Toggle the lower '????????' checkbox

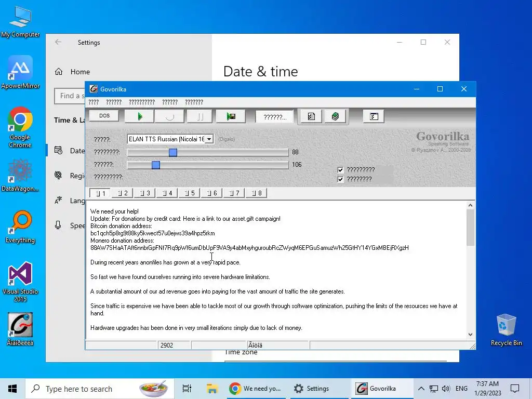(x=340, y=179)
